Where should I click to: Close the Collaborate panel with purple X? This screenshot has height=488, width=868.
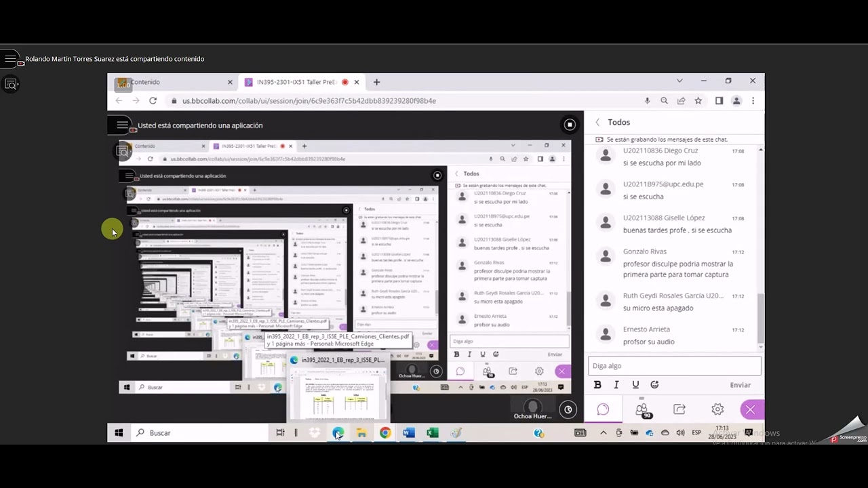[750, 409]
